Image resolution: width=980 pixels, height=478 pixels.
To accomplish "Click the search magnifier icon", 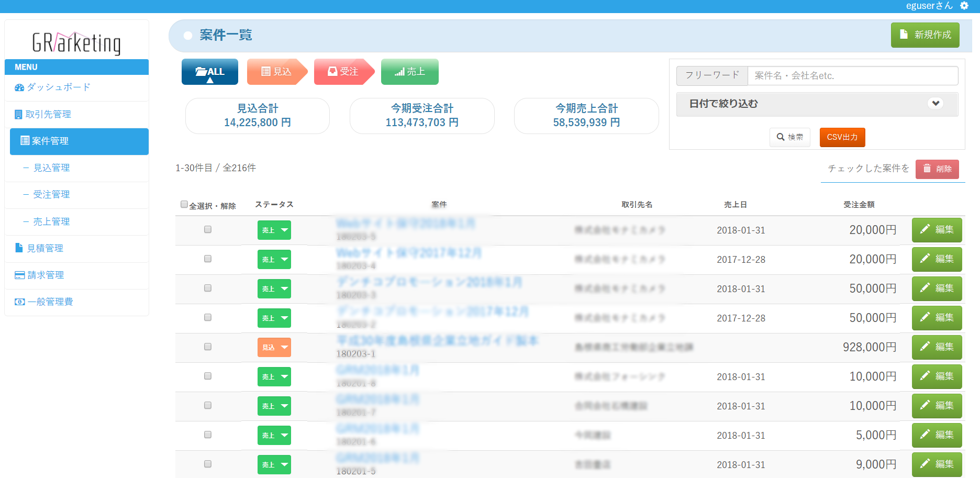I will click(781, 137).
